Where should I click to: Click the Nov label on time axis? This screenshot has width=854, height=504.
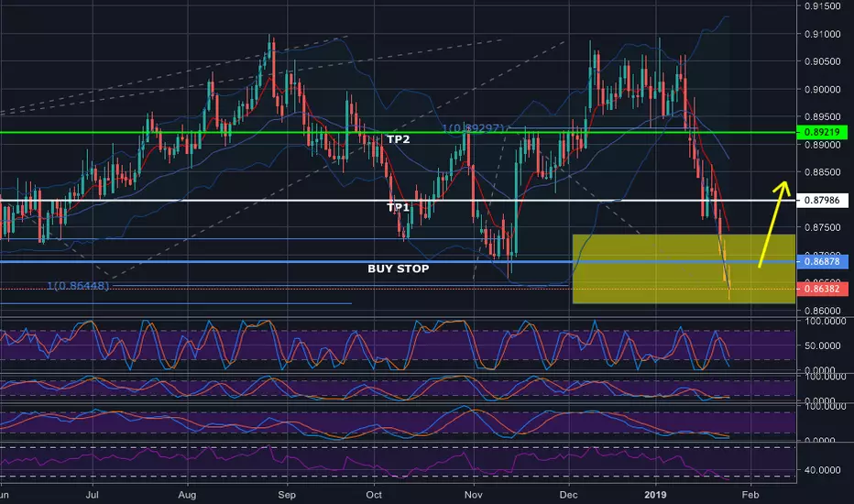[x=474, y=495]
